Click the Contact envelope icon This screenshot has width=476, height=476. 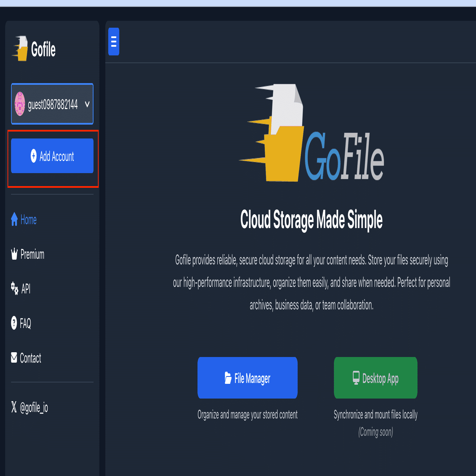click(x=14, y=357)
